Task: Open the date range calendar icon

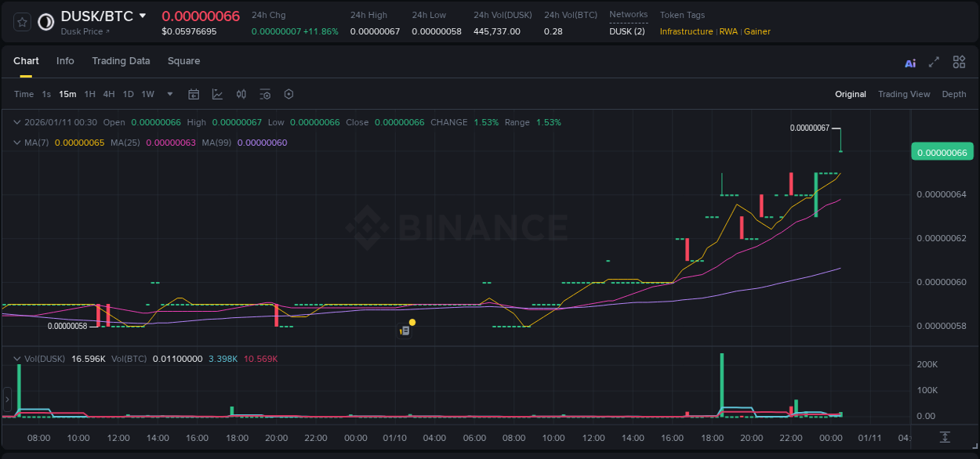Action: (x=194, y=94)
